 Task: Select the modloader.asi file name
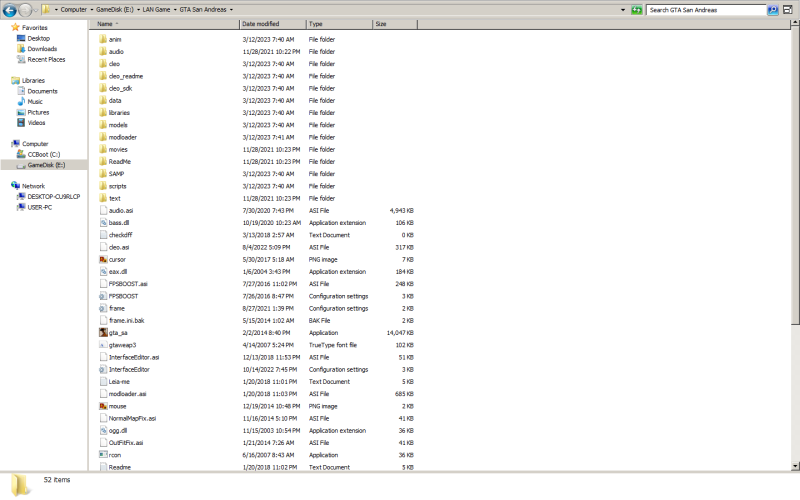pyautogui.click(x=128, y=394)
